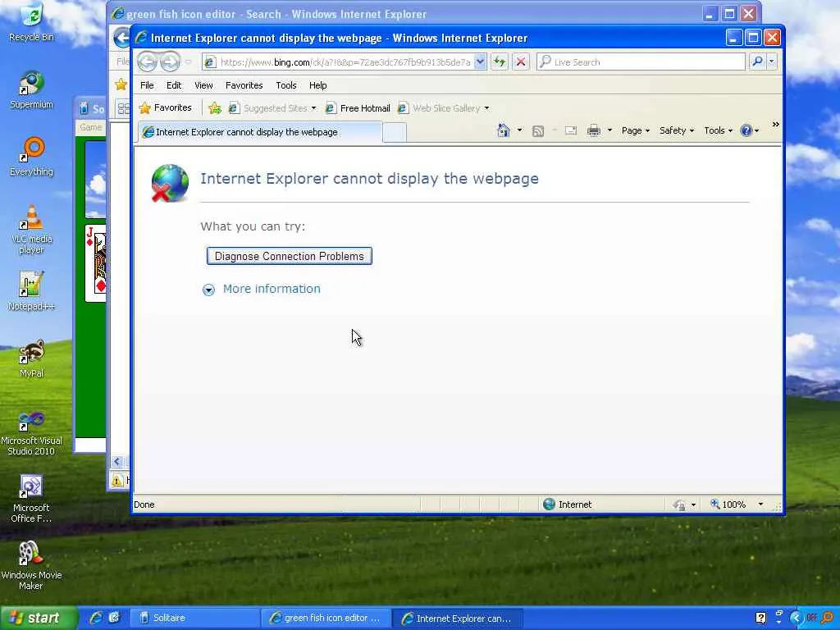Click the Internet security zone globe icon

coord(549,504)
